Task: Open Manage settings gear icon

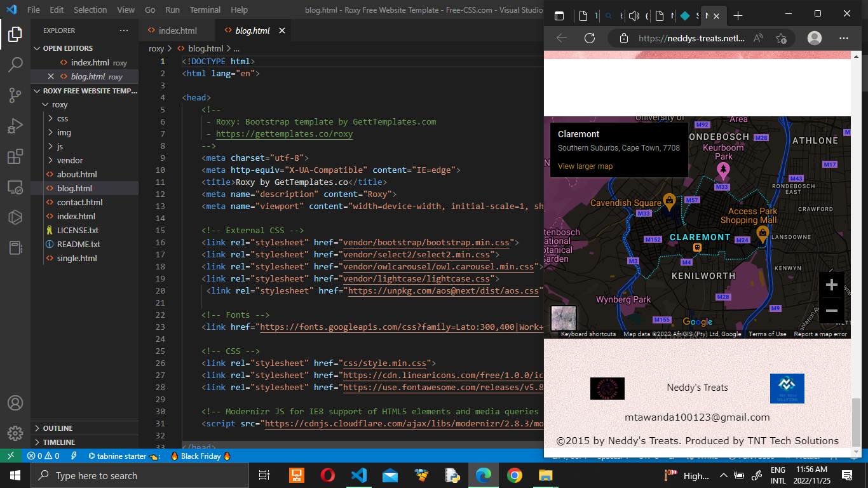Action: coord(15,433)
